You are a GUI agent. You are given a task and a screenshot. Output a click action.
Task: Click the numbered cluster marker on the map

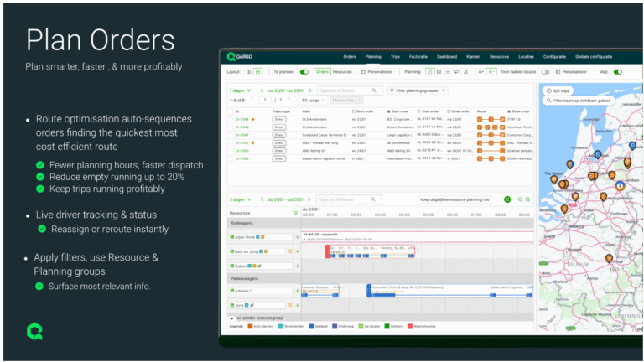pyautogui.click(x=620, y=186)
